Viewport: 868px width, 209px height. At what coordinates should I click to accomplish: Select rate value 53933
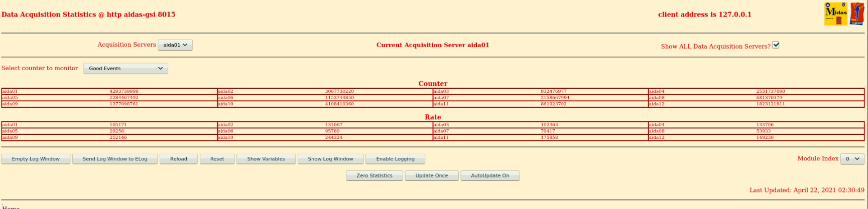point(763,131)
